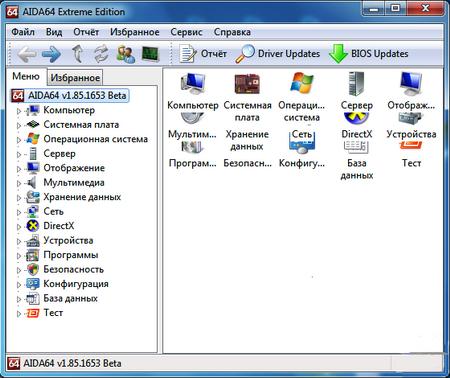Open Отображение icon in right pane

tap(411, 91)
